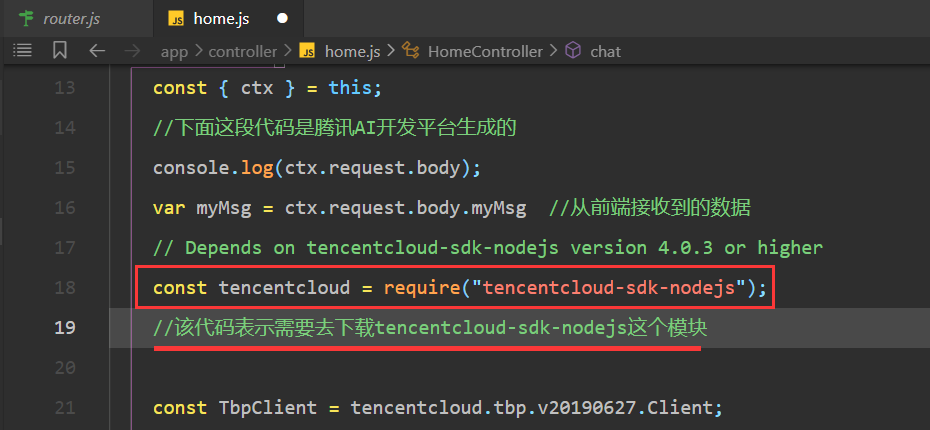Image resolution: width=930 pixels, height=430 pixels.
Task: Click line number 14 in gutter
Action: pos(65,128)
